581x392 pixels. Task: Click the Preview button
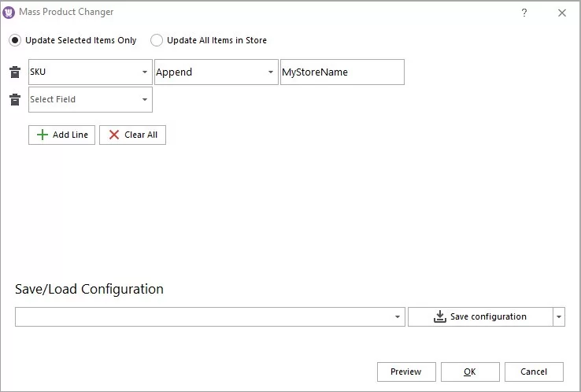405,372
